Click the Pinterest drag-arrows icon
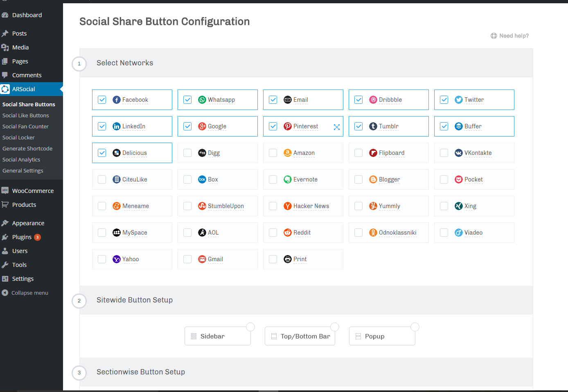Viewport: 568px width, 392px height. click(x=336, y=127)
